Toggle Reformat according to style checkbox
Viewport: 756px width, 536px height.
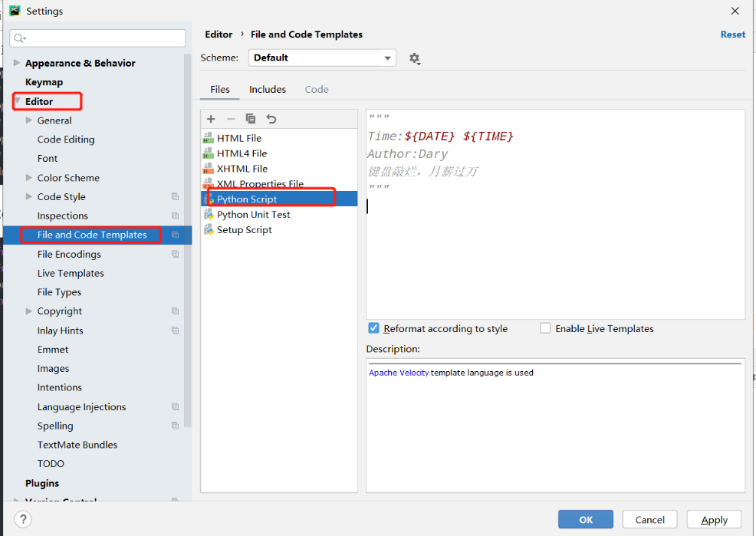click(373, 328)
